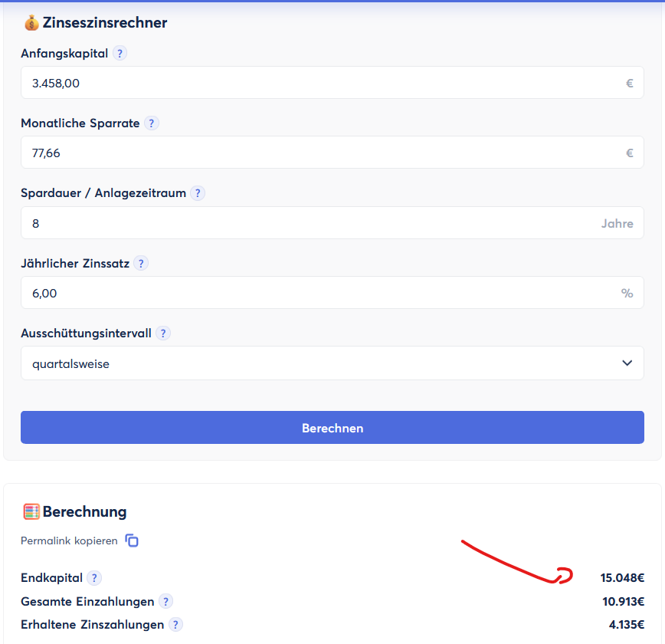Click into the Monatliche Sparrate field
665x644 pixels.
coord(322,153)
